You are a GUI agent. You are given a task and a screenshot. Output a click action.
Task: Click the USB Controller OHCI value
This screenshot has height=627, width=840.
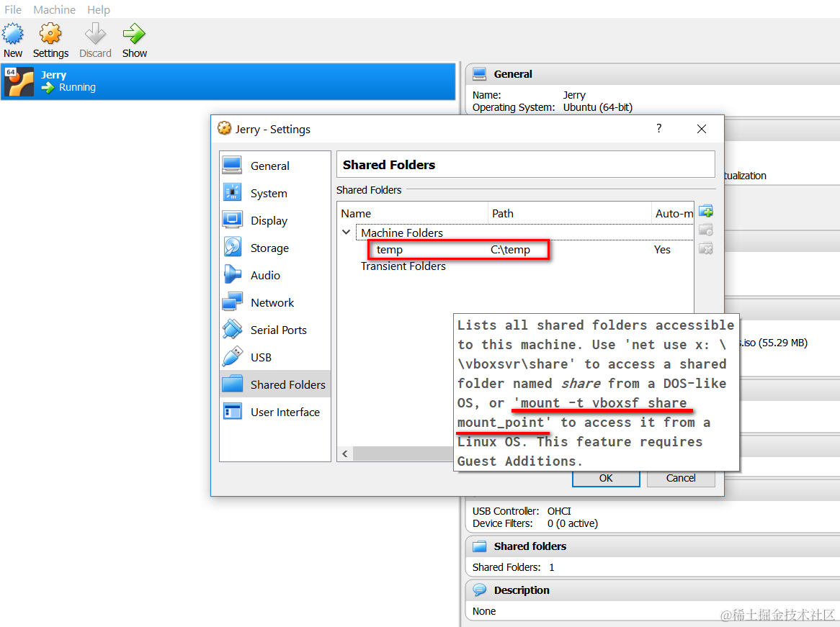[559, 511]
